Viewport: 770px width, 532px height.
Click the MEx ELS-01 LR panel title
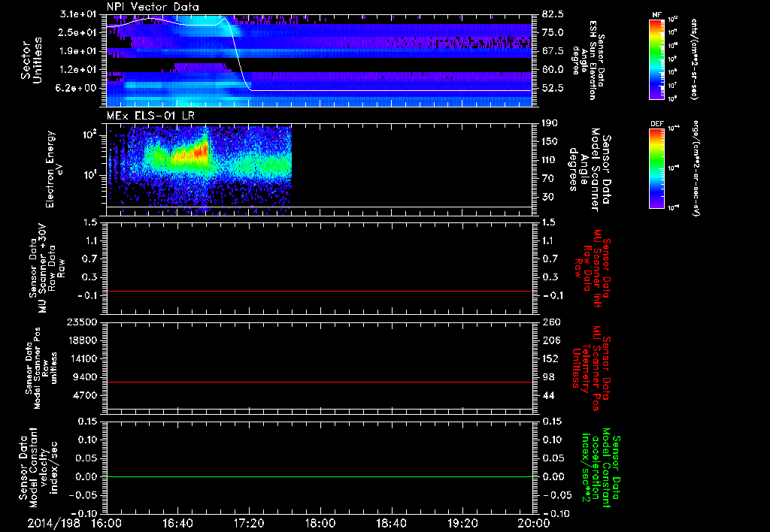pyautogui.click(x=150, y=116)
